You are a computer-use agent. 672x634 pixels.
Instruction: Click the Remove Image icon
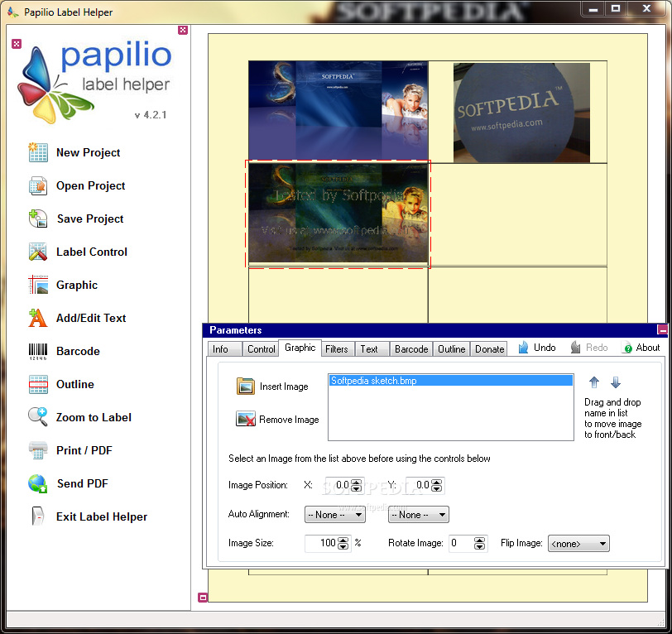[x=246, y=419]
